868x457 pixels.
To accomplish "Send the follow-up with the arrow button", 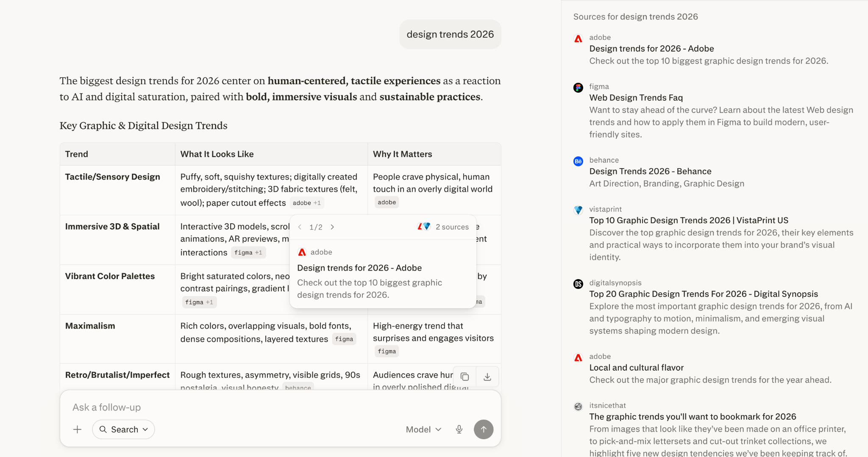I will (x=484, y=429).
